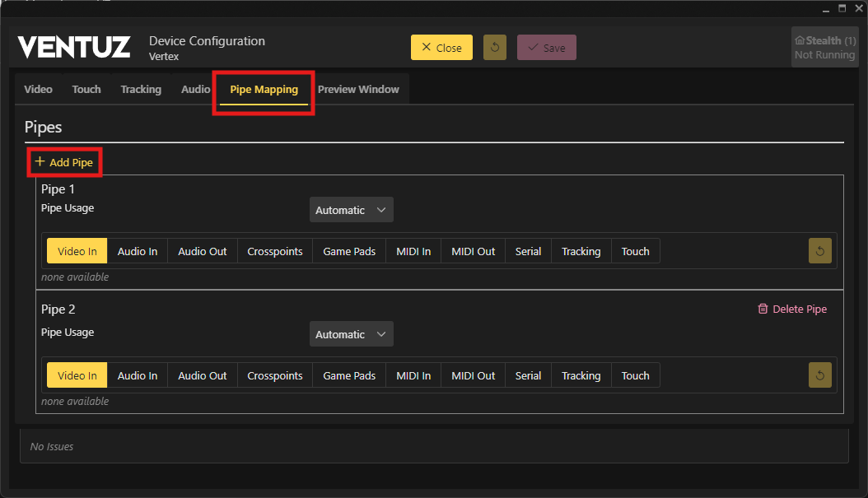
Task: Maximize the Device Configuration window
Action: click(x=842, y=8)
